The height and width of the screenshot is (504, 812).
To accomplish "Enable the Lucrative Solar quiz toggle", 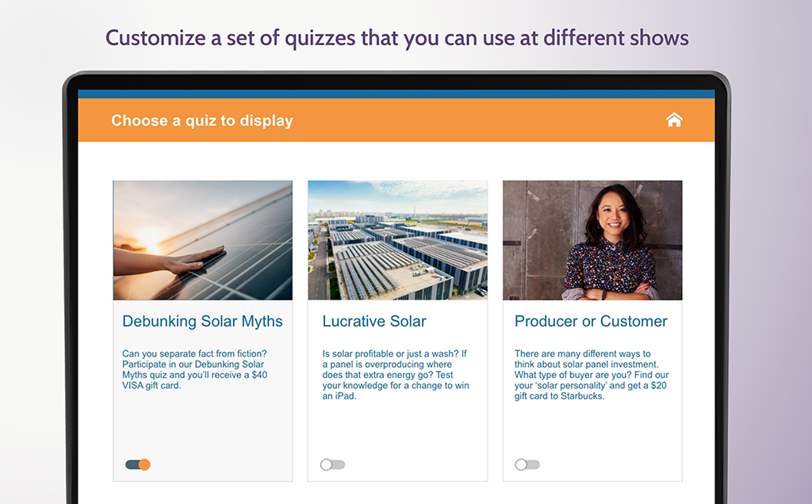I will (x=332, y=464).
